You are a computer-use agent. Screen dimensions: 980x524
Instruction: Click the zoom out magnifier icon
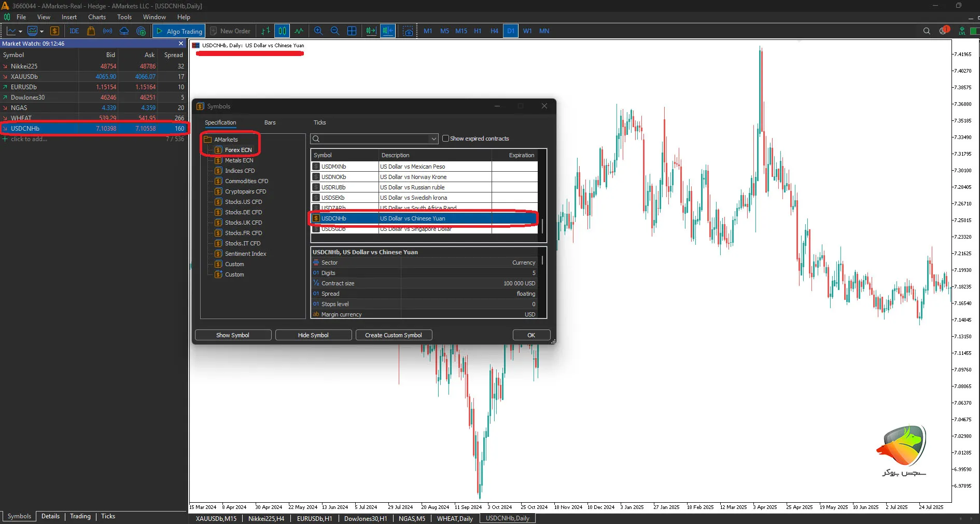(335, 31)
